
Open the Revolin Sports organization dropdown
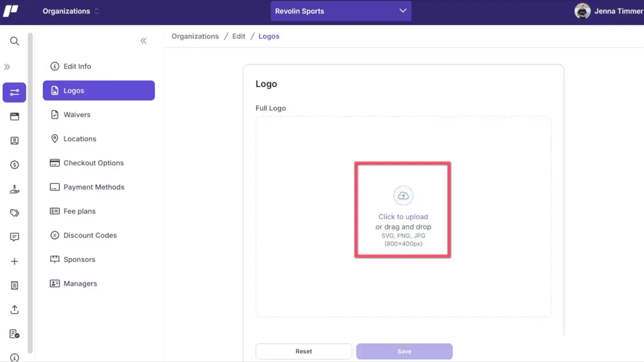[341, 11]
